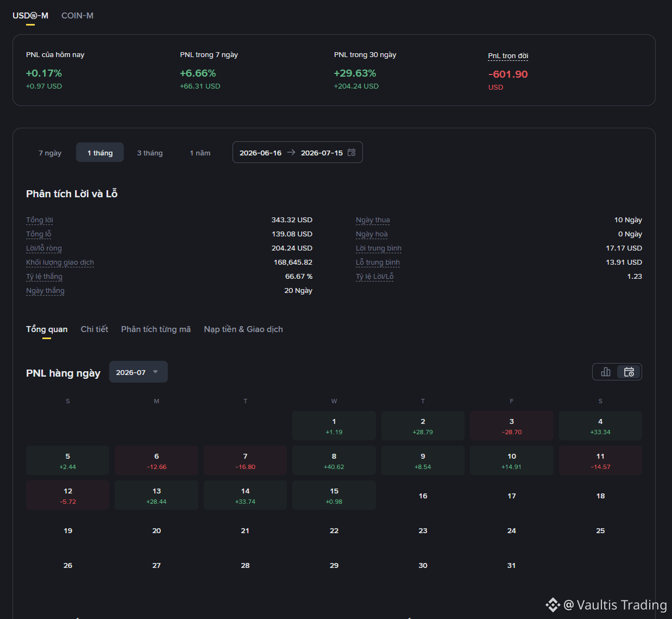Select calendar day 10 with +14.91

[512, 460]
